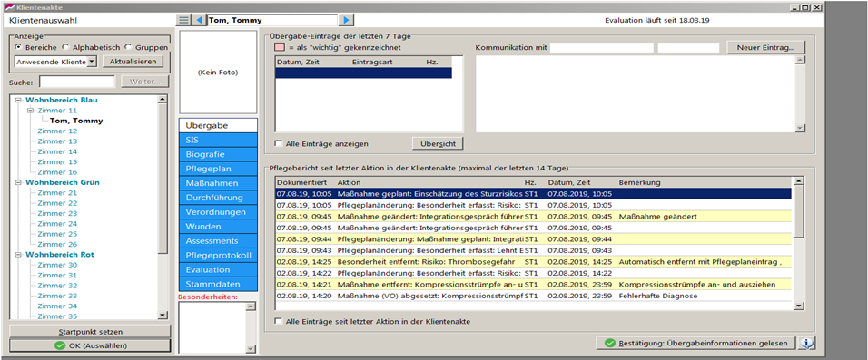Open the Übergabe tab
The image size is (868, 360).
(218, 125)
